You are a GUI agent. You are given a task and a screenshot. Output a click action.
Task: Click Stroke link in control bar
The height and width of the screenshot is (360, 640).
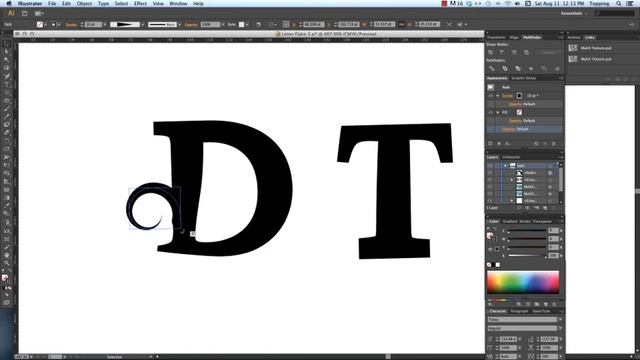71,24
